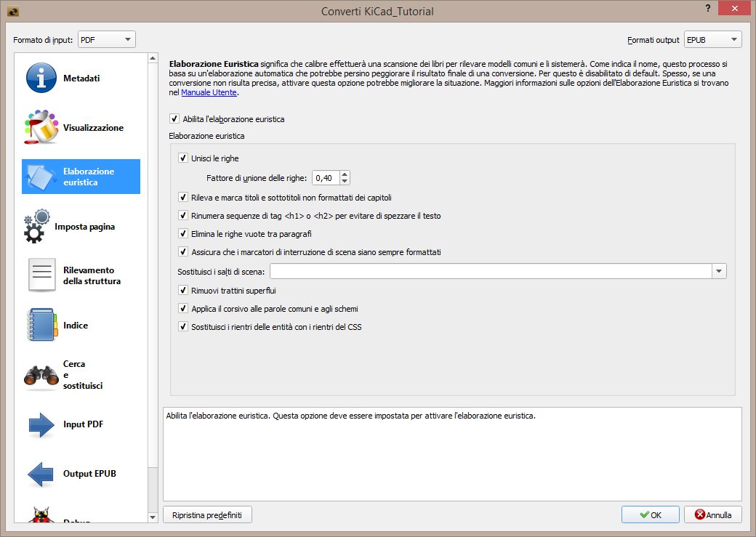
Task: Expand the Formati output EPUB dropdown
Action: (x=712, y=39)
